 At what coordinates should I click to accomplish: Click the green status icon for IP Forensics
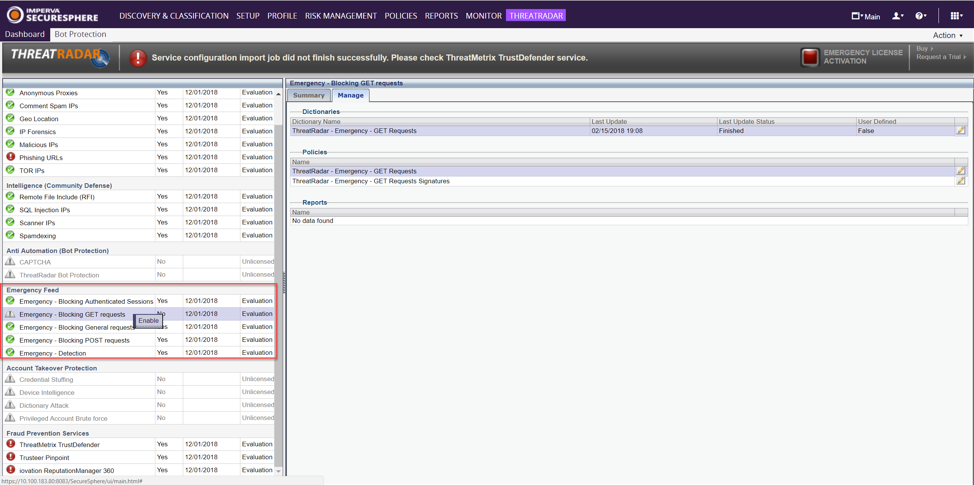10,132
